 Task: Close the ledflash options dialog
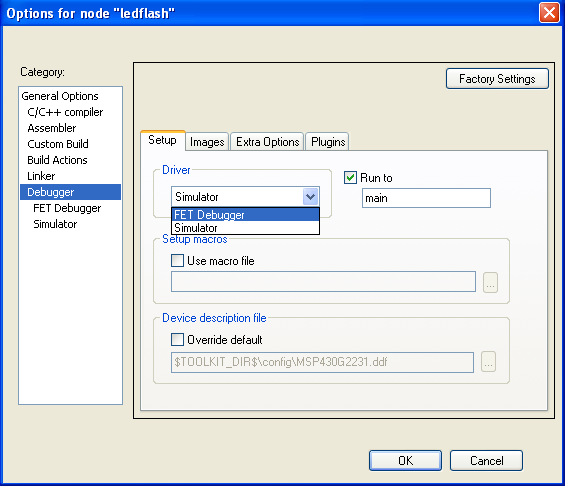point(549,13)
